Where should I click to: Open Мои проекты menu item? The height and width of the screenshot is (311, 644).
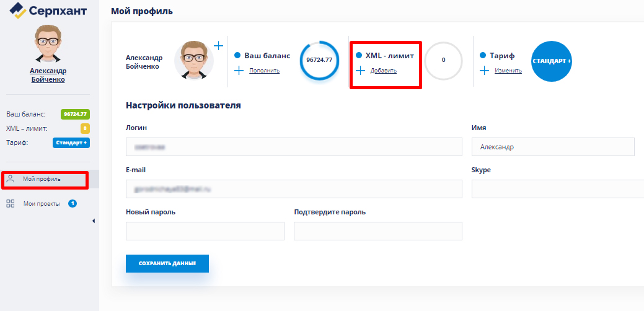(42, 203)
